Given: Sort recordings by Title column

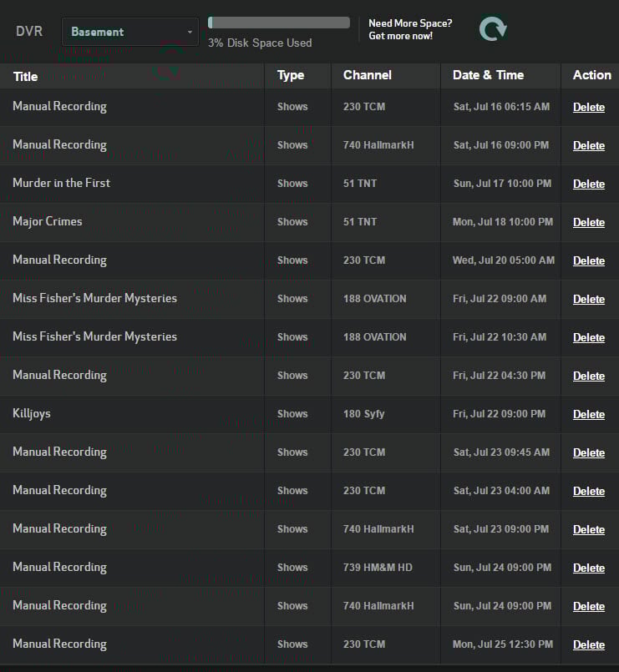Looking at the screenshot, I should pyautogui.click(x=26, y=76).
